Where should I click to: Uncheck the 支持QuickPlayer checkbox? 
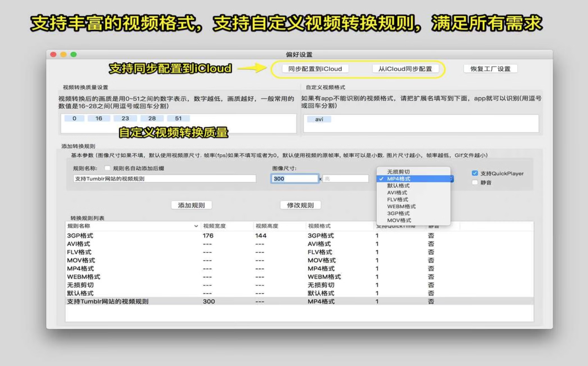[x=475, y=173]
